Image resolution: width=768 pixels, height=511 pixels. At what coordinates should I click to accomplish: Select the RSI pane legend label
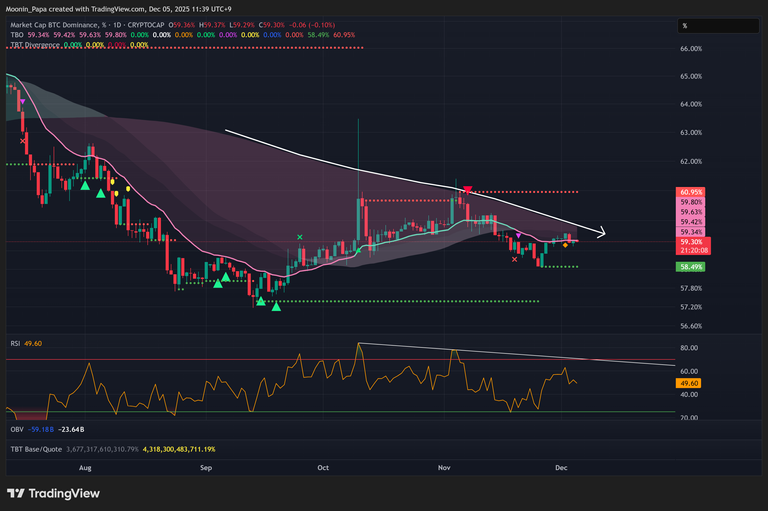14,344
